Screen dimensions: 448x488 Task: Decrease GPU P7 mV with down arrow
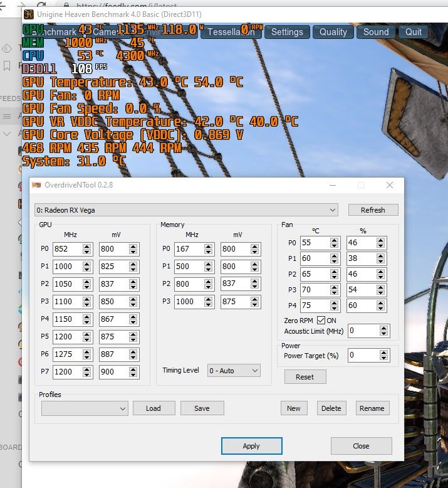click(x=133, y=375)
